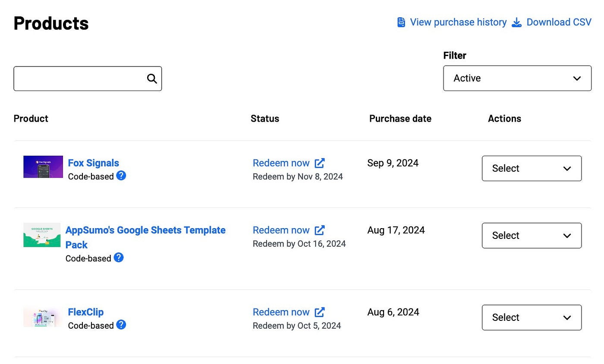Viewport: 604px width, 364px height.
Task: Open FlexClip code-based help question icon
Action: (x=121, y=325)
